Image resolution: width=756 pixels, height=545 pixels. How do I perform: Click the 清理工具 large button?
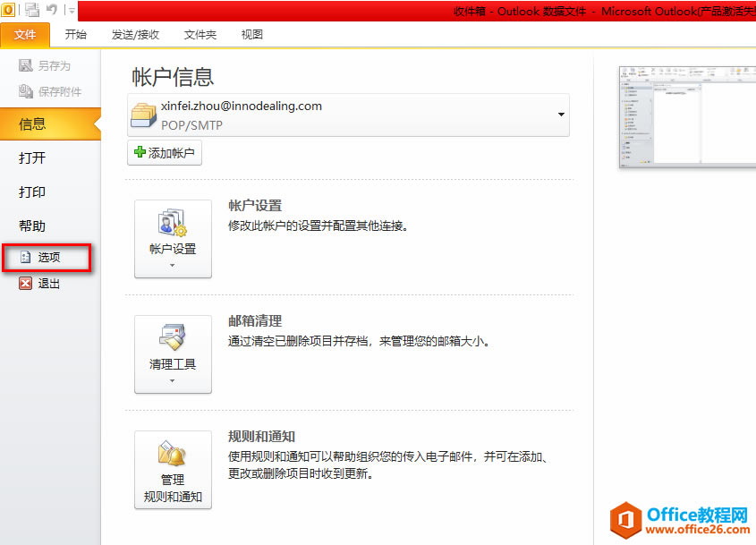[173, 354]
